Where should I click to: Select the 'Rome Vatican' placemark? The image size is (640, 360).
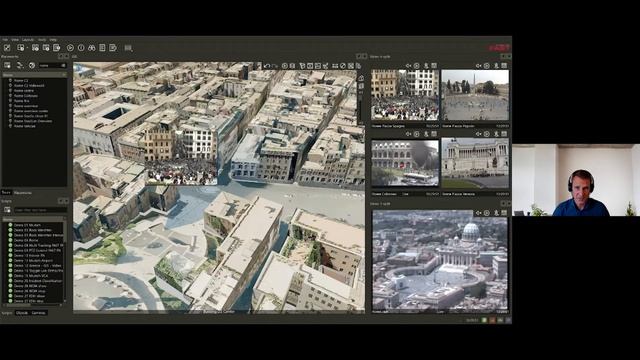pos(24,126)
